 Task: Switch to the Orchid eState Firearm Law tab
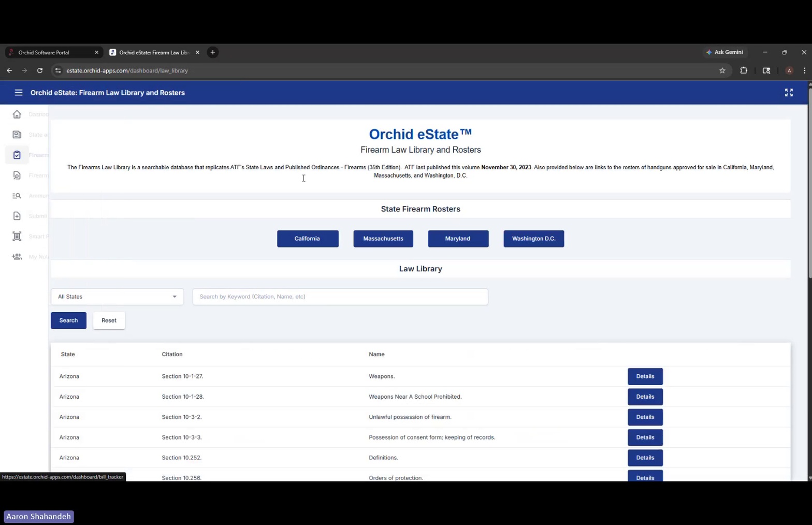tap(154, 52)
